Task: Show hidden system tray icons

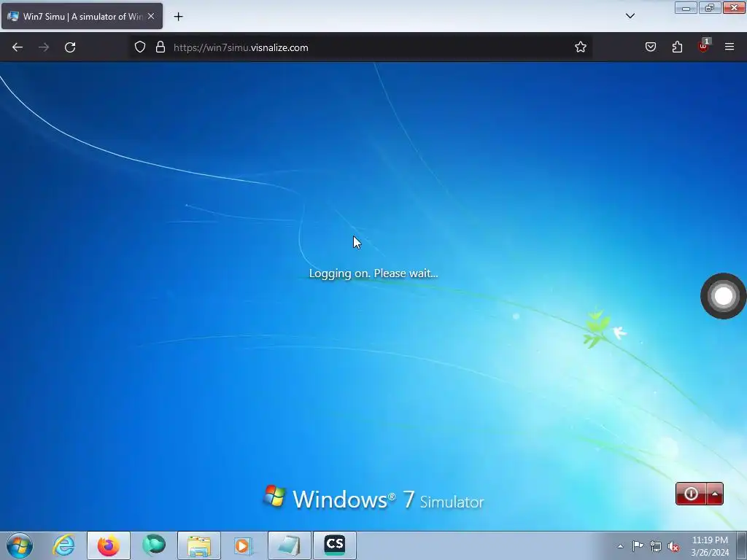Action: point(620,546)
